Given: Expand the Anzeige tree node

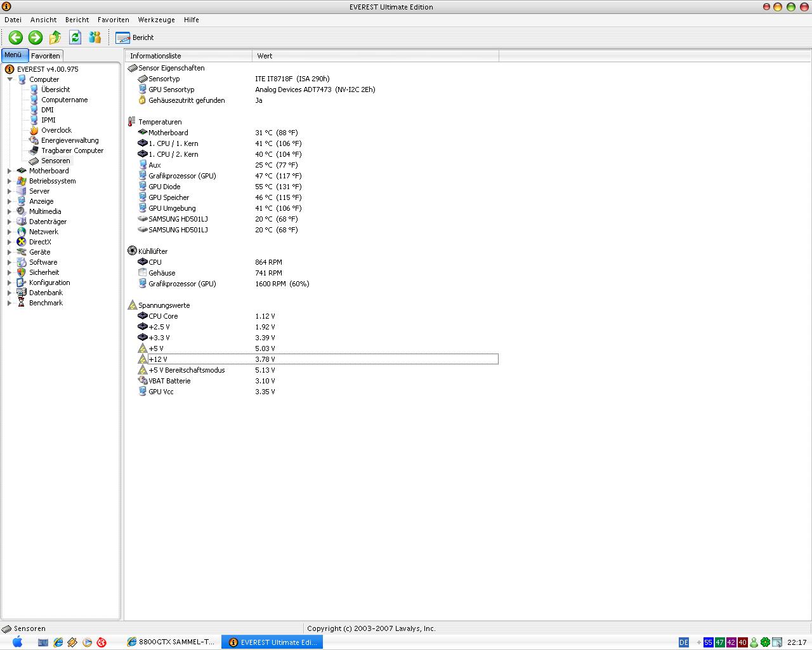Looking at the screenshot, I should [10, 201].
